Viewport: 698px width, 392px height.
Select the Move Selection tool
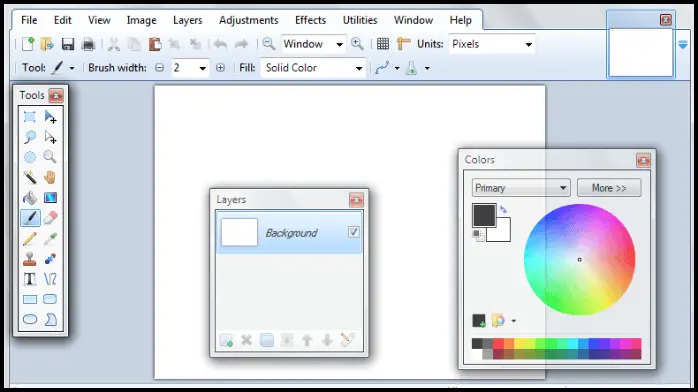click(50, 137)
